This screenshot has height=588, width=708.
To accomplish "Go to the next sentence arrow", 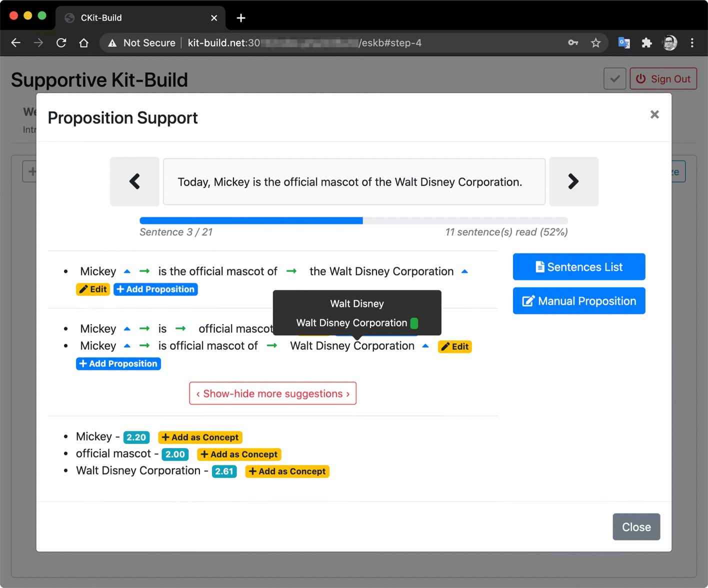I will [x=573, y=181].
